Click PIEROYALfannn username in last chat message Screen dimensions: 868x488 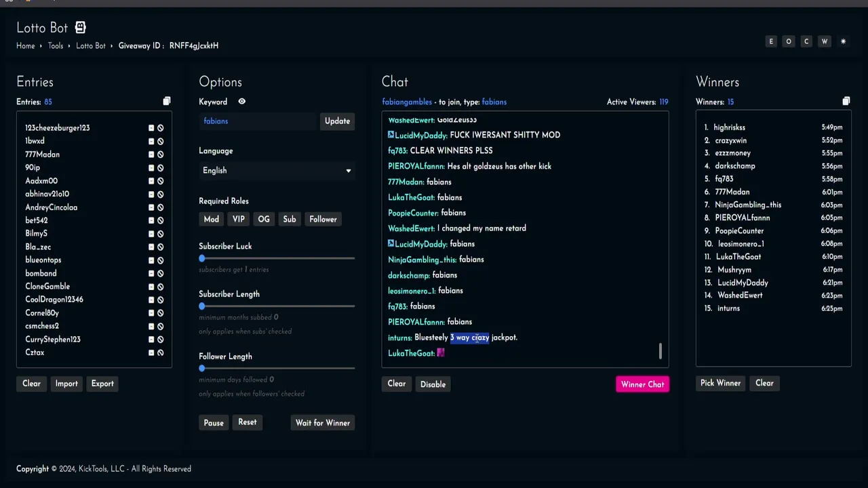[x=416, y=322]
